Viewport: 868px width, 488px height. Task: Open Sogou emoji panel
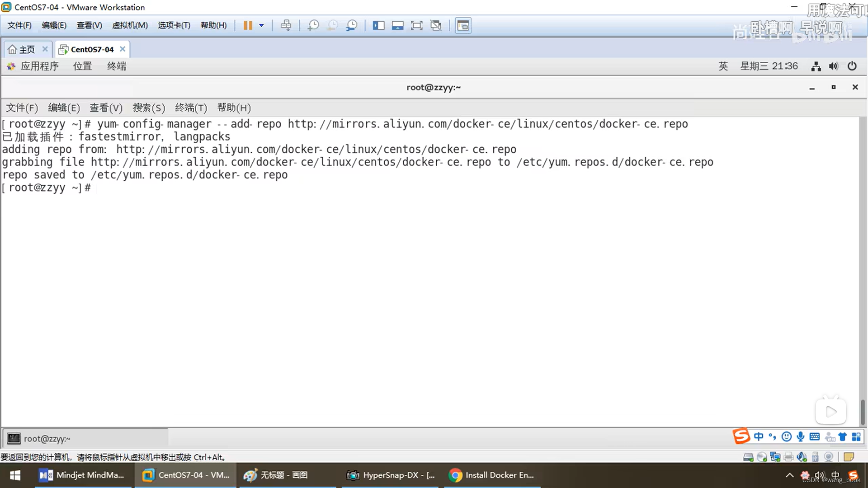(787, 436)
